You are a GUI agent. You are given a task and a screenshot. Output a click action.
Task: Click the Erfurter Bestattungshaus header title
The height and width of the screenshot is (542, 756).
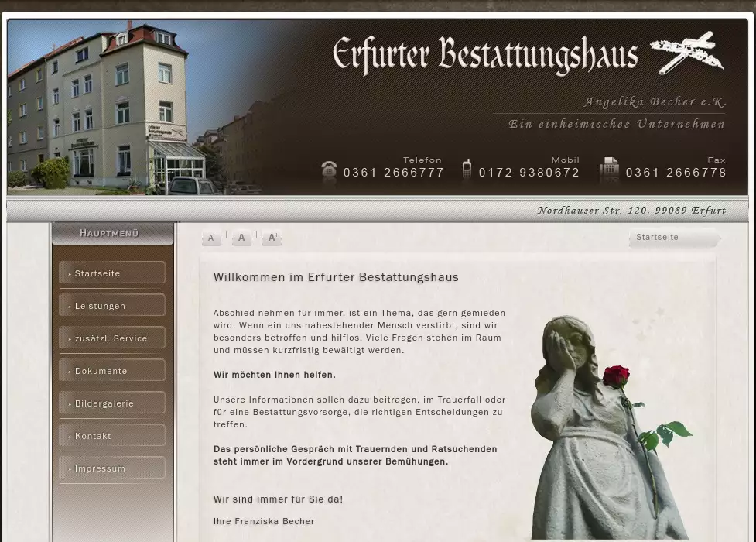485,55
